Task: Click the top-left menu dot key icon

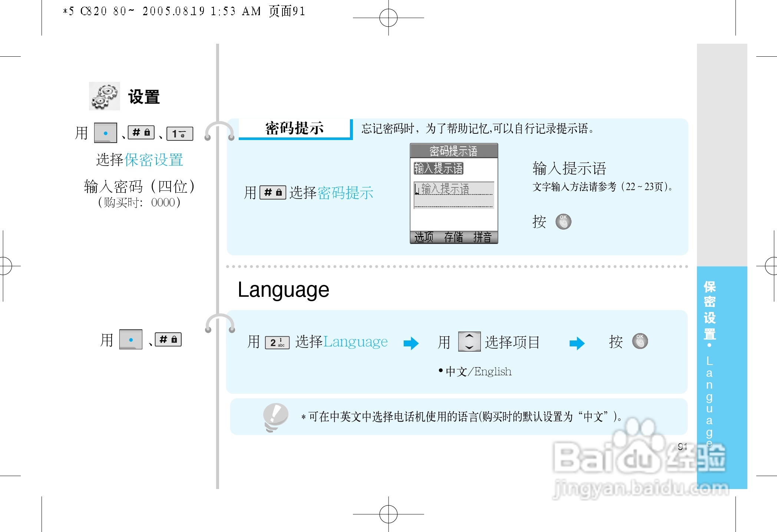Action: click(106, 133)
